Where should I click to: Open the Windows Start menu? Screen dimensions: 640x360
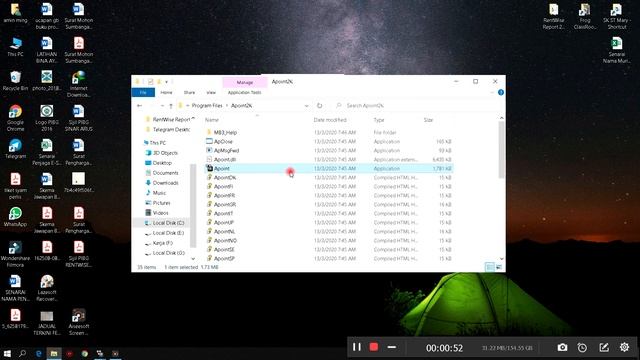tap(7, 353)
